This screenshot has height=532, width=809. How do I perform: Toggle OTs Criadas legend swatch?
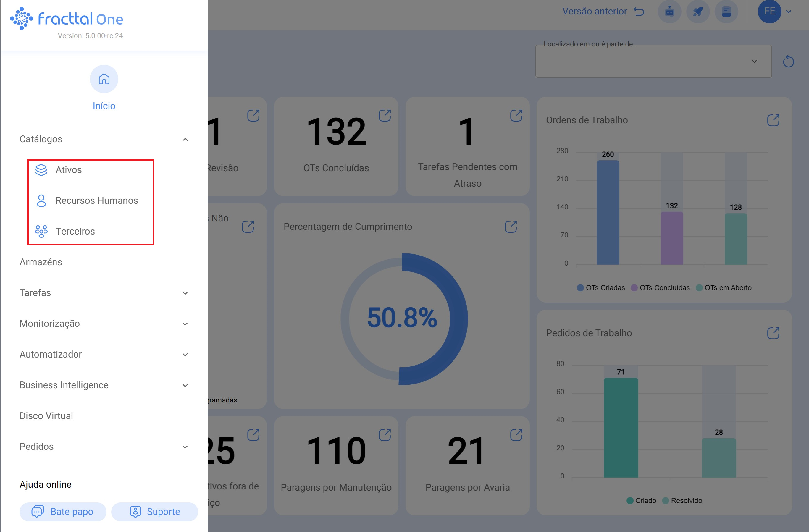pyautogui.click(x=580, y=287)
